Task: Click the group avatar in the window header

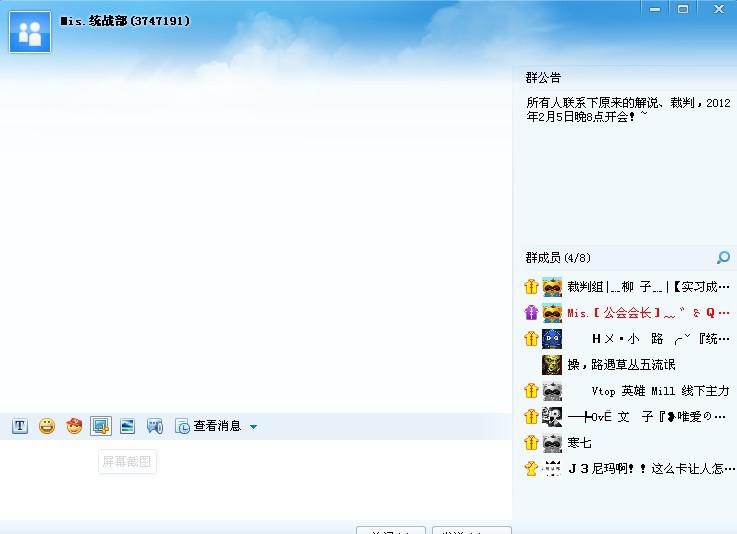Action: pyautogui.click(x=30, y=32)
